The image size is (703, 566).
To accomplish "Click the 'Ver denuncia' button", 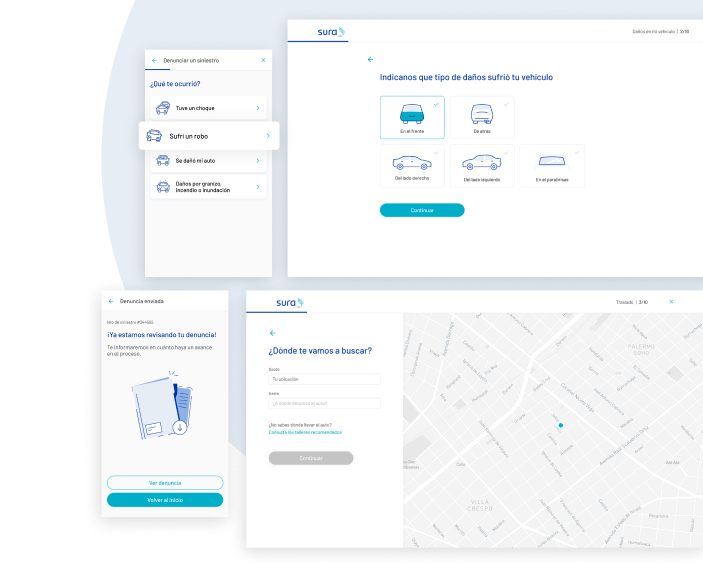I will click(165, 483).
